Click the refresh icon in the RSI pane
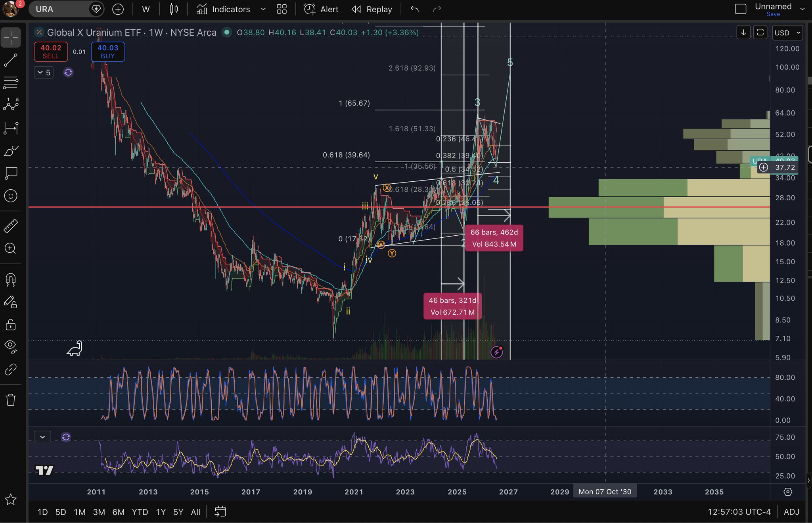Screen dimensions: 812x523 pyautogui.click(x=66, y=437)
